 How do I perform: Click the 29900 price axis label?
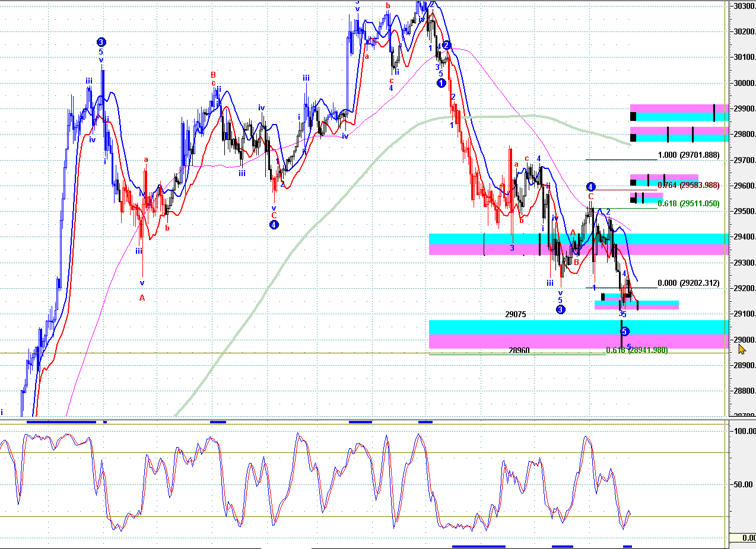point(744,109)
